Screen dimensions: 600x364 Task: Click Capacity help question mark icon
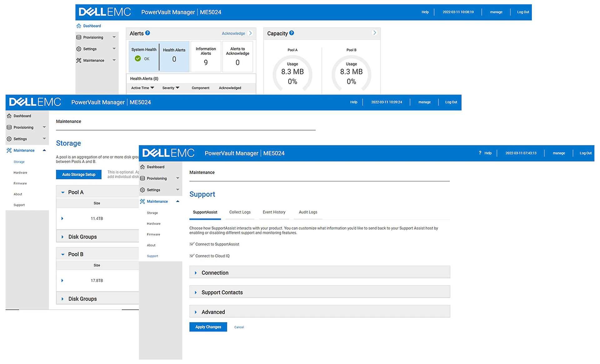pos(291,33)
